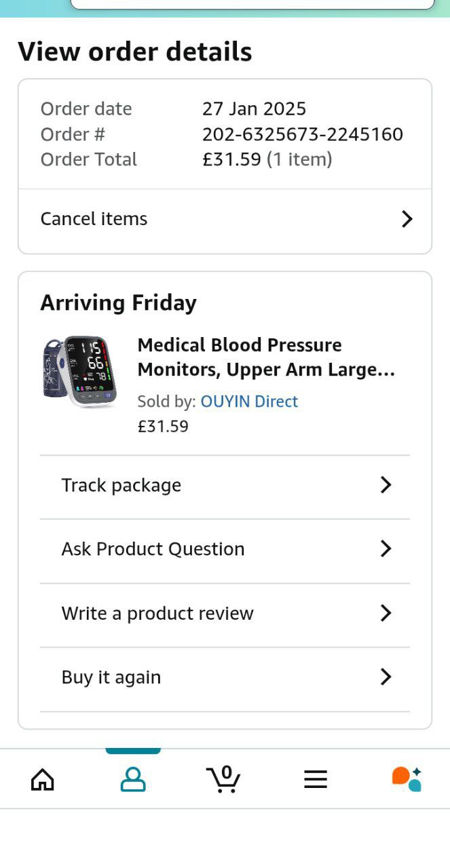The height and width of the screenshot is (868, 450).
Task: Select Ask Product Question
Action: point(153,549)
